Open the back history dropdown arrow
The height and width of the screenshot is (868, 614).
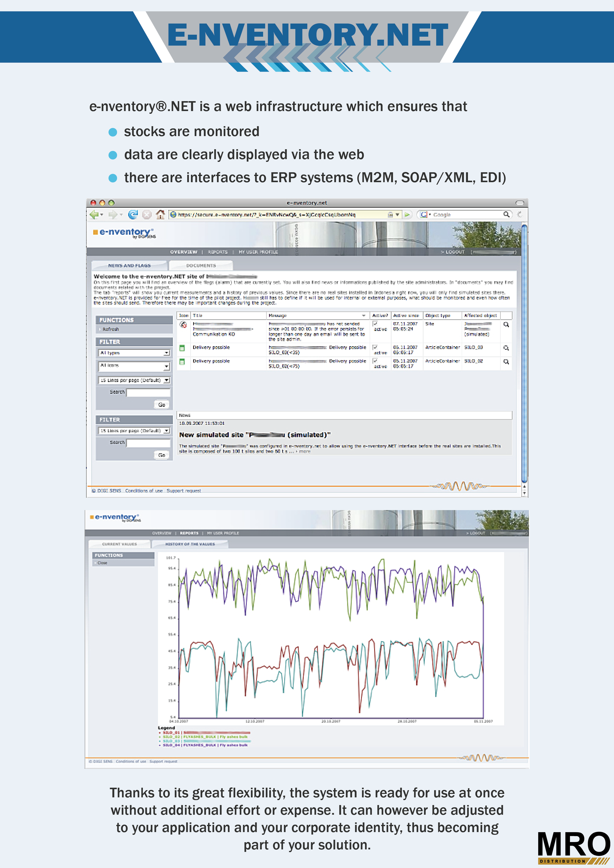click(102, 215)
